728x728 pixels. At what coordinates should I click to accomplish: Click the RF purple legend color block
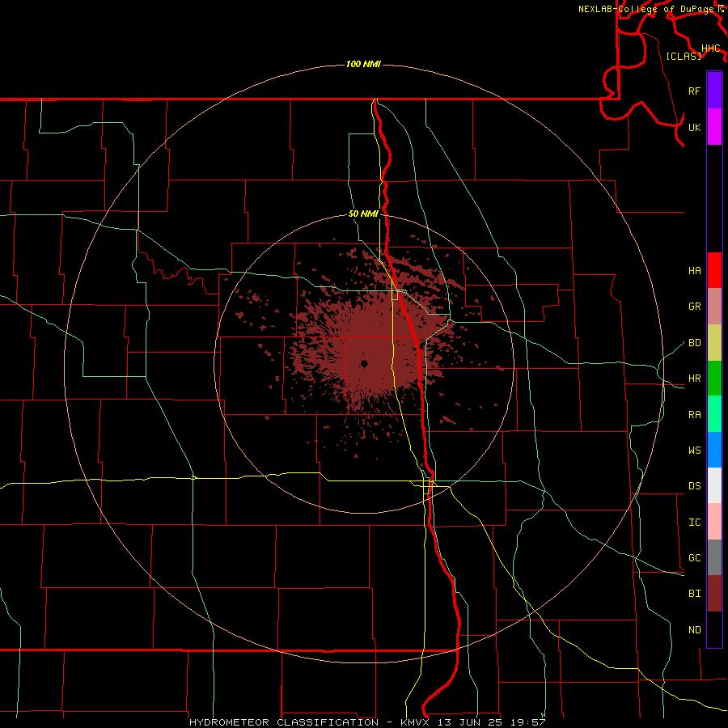pos(714,91)
